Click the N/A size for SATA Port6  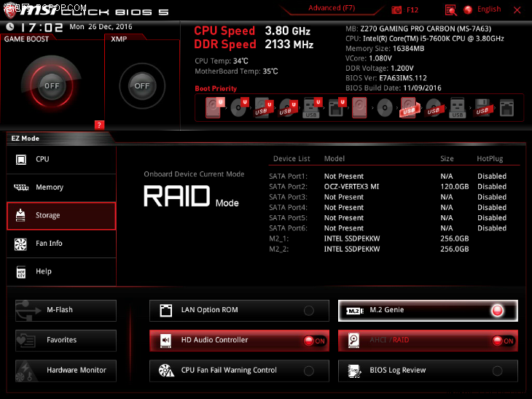447,228
